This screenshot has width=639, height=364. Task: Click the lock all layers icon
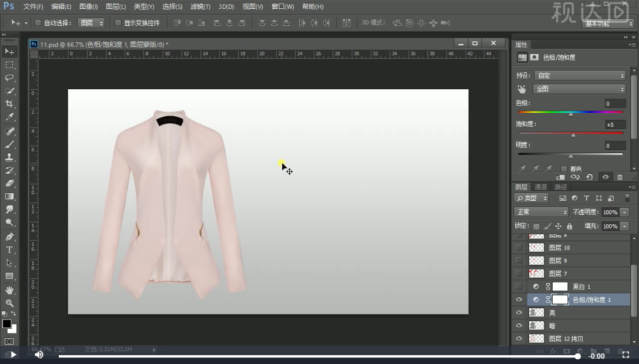[570, 226]
